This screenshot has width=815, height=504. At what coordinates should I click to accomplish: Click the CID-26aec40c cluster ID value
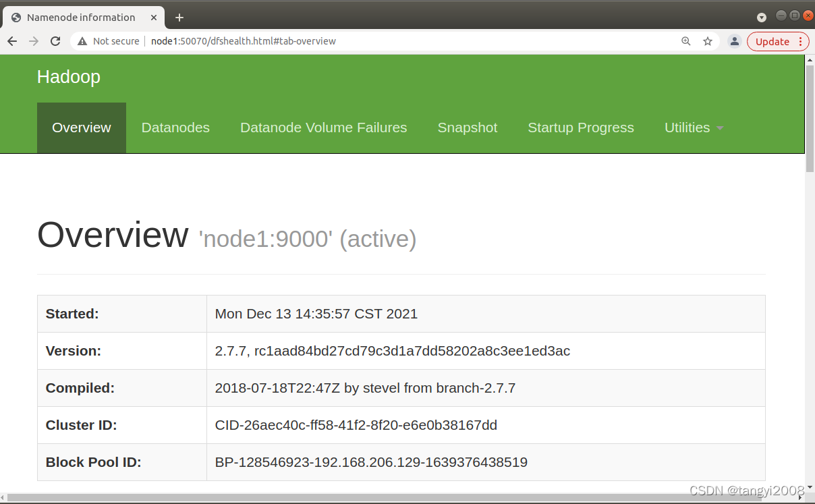(x=356, y=425)
